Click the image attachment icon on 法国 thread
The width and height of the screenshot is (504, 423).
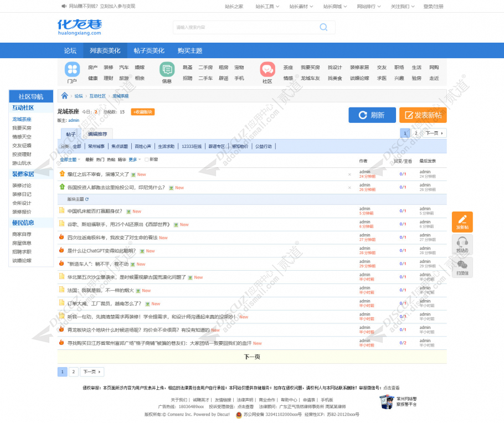coord(138,291)
